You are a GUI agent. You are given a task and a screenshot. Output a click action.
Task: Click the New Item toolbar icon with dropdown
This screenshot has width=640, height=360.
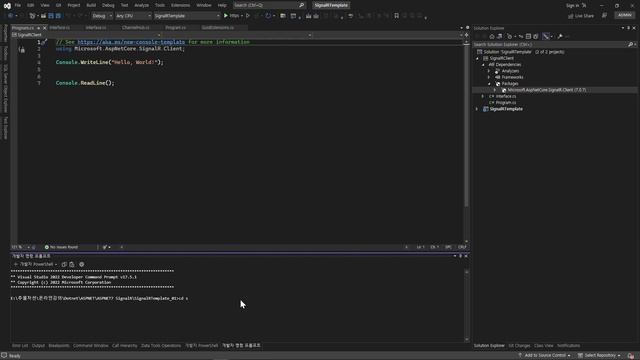pos(33,16)
